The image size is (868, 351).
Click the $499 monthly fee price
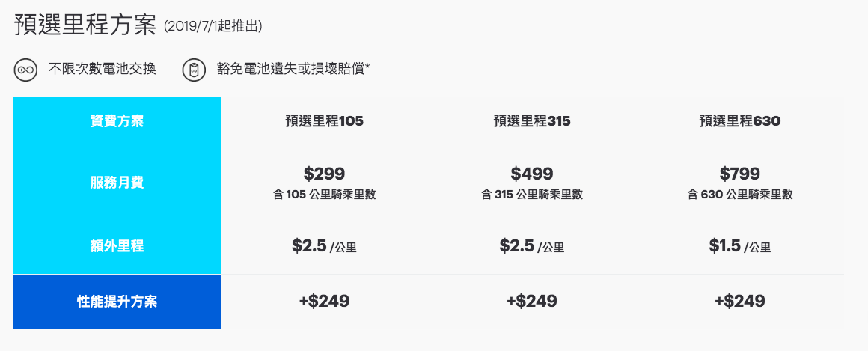tap(532, 174)
